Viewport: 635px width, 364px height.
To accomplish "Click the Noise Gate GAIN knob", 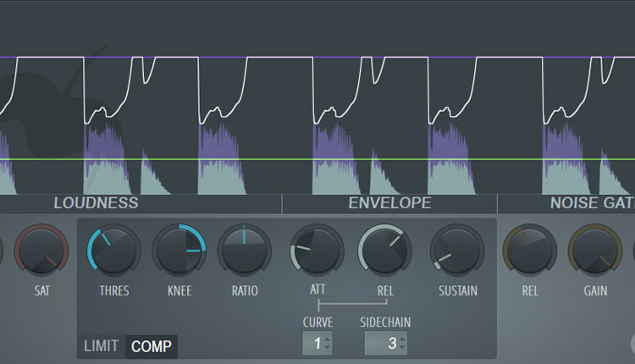I will tap(595, 251).
